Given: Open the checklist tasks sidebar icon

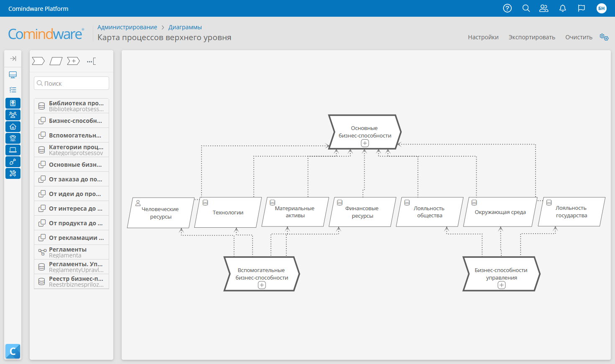Looking at the screenshot, I should point(13,90).
